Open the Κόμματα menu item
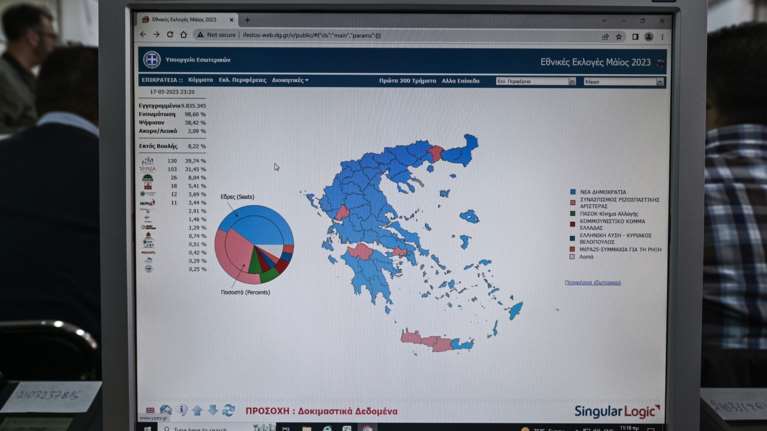Image resolution: width=767 pixels, height=431 pixels. point(201,80)
